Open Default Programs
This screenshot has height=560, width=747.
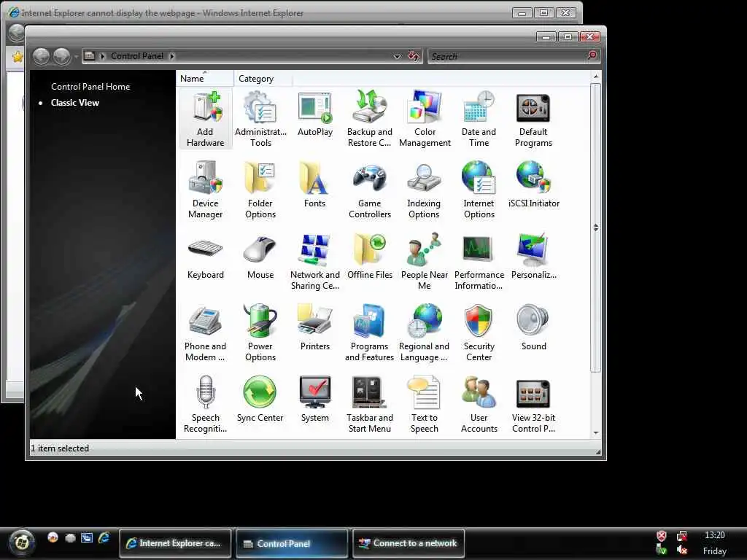point(533,119)
